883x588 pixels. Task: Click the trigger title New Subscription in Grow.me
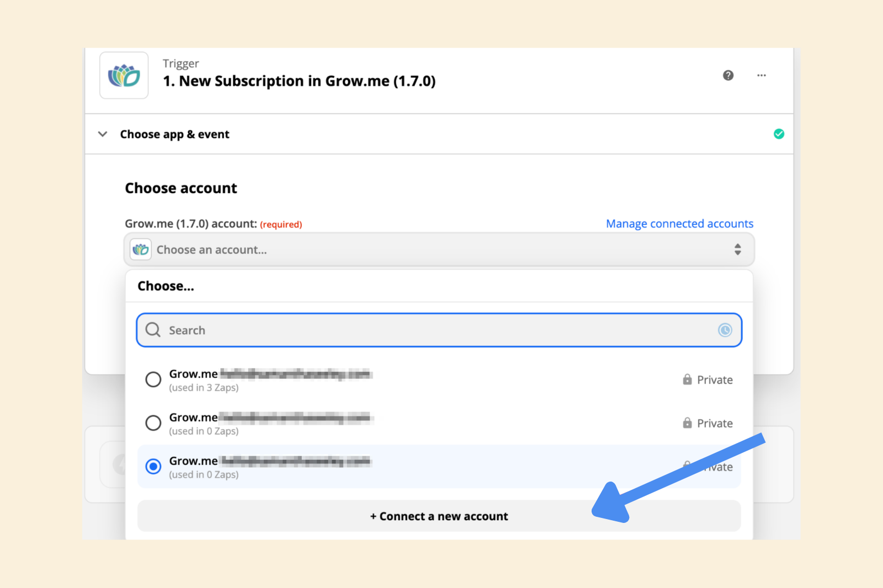point(299,81)
